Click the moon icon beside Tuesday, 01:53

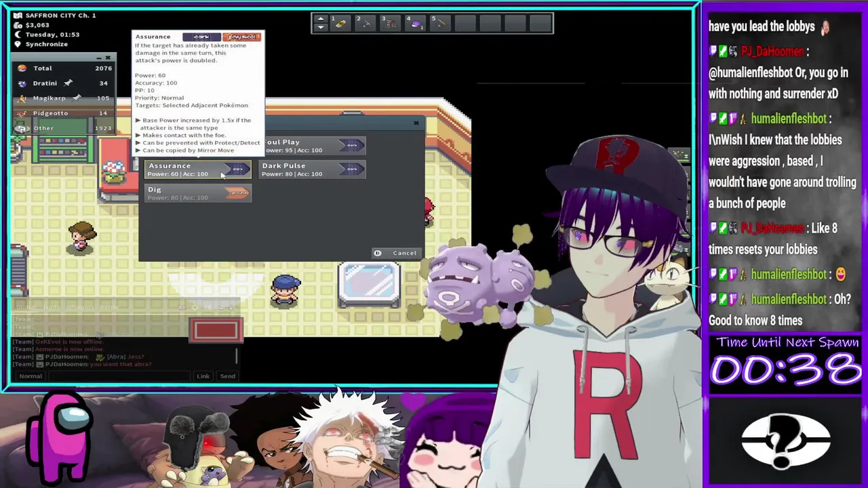[x=18, y=35]
